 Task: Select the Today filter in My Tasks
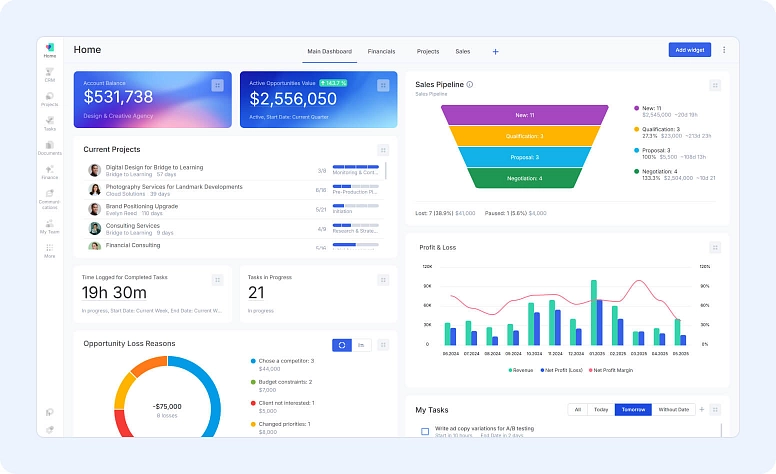(x=600, y=409)
